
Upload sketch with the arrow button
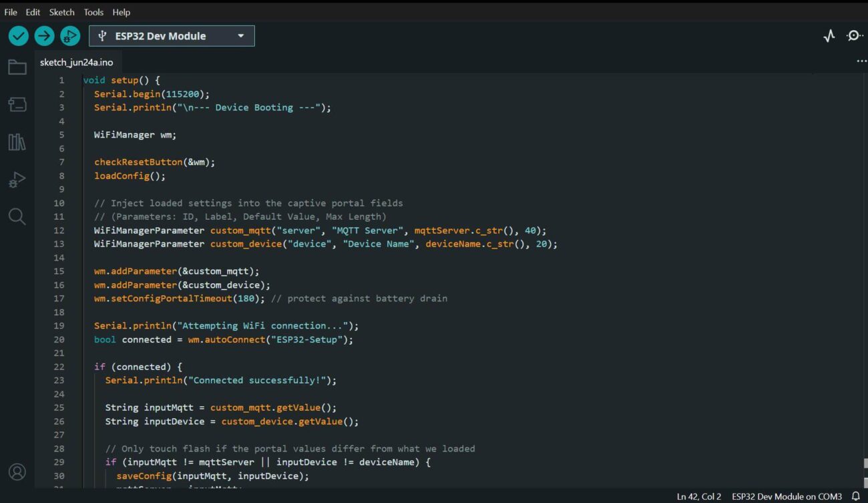coord(44,36)
